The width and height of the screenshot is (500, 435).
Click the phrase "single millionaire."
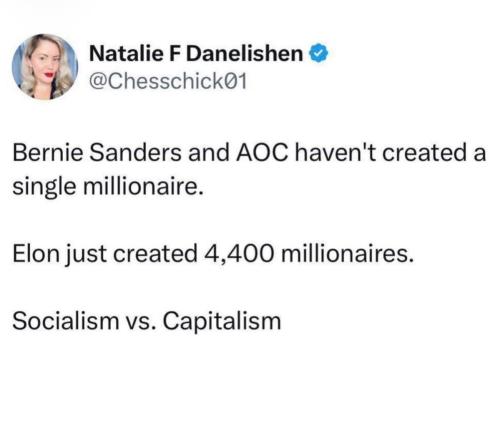(108, 187)
